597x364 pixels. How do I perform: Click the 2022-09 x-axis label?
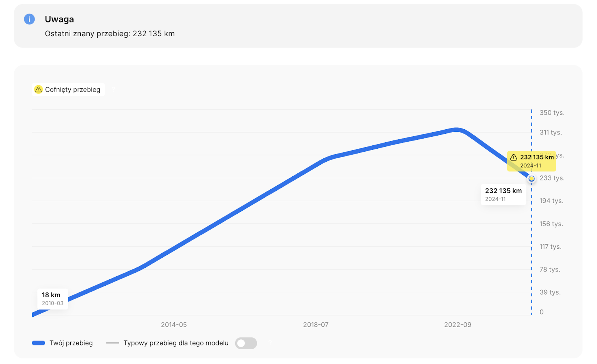click(457, 324)
